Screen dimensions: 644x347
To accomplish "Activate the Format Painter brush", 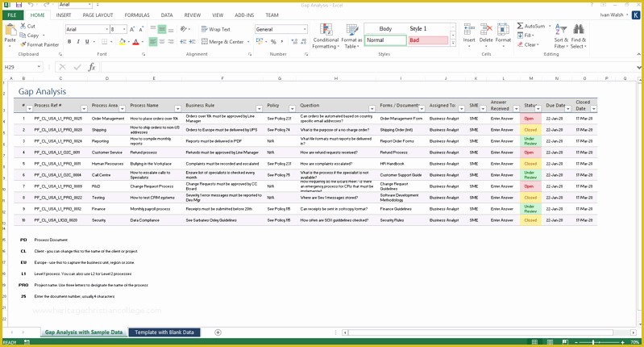I will tap(23, 44).
